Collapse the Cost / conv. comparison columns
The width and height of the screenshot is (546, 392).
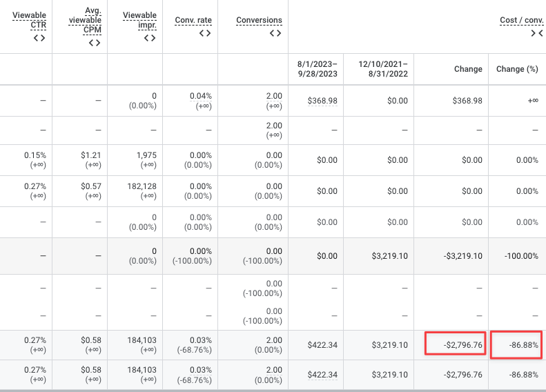point(537,33)
